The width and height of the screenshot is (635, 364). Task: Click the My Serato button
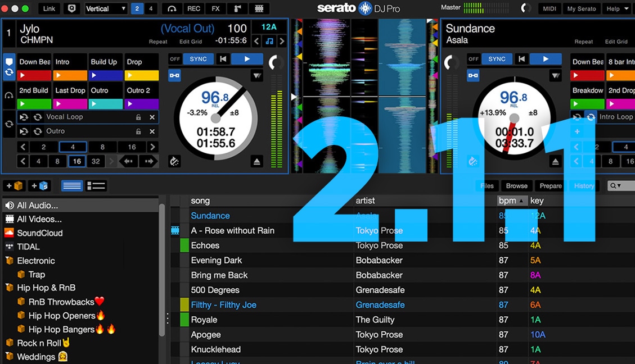click(581, 8)
